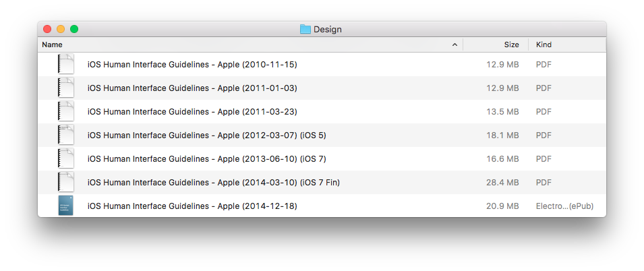Click the sort direction arrow in the Name column

pyautogui.click(x=455, y=45)
